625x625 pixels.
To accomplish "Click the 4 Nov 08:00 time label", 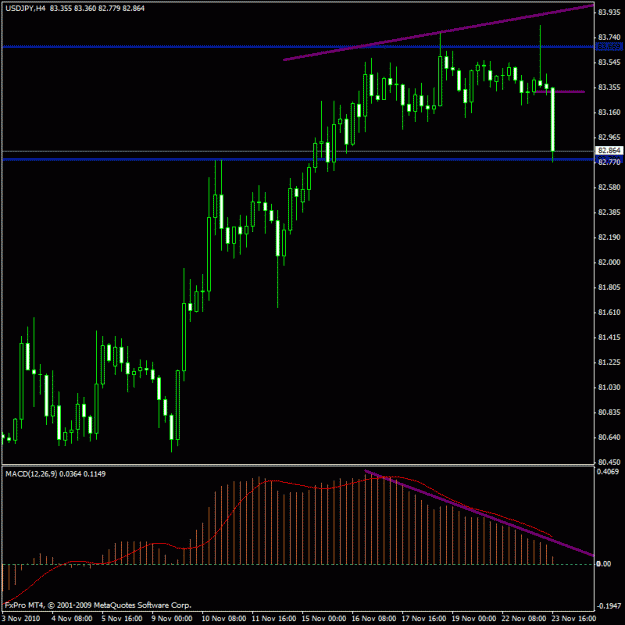I will (x=72, y=619).
